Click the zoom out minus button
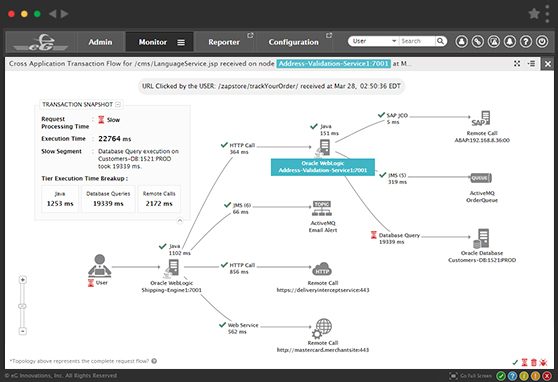Image resolution: width=558 pixels, height=382 pixels. [x=22, y=331]
